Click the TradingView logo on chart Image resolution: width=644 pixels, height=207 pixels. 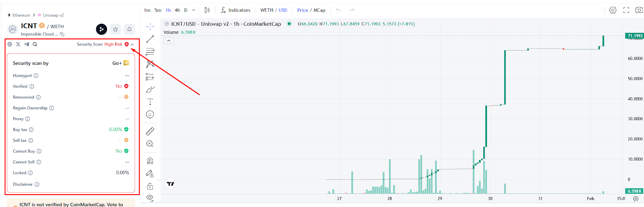171,184
